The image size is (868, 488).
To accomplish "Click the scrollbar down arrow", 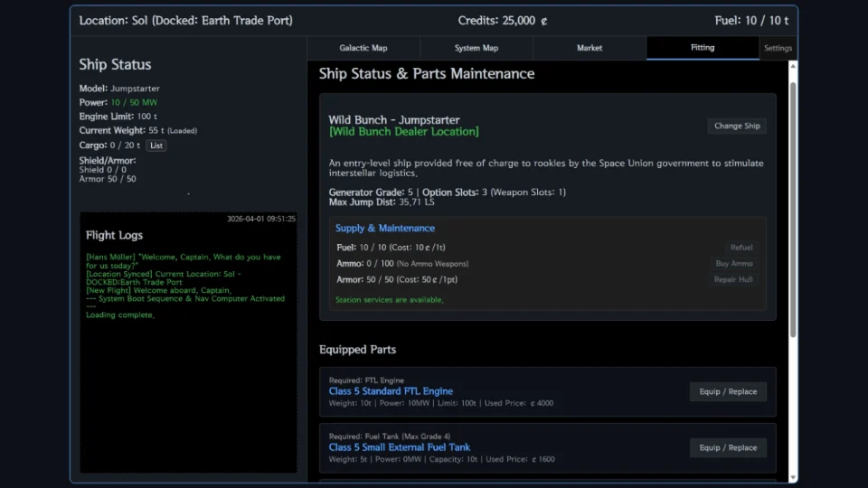I will click(793, 477).
